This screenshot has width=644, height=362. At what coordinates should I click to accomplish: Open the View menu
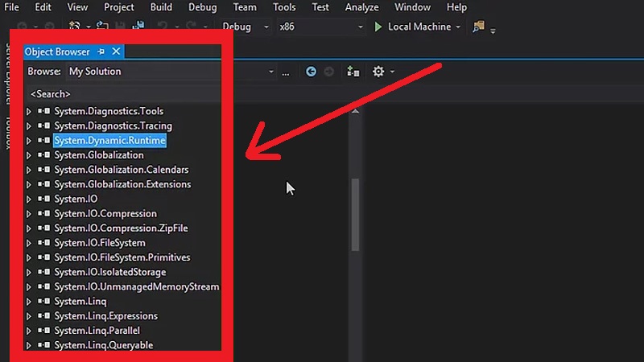coord(77,7)
